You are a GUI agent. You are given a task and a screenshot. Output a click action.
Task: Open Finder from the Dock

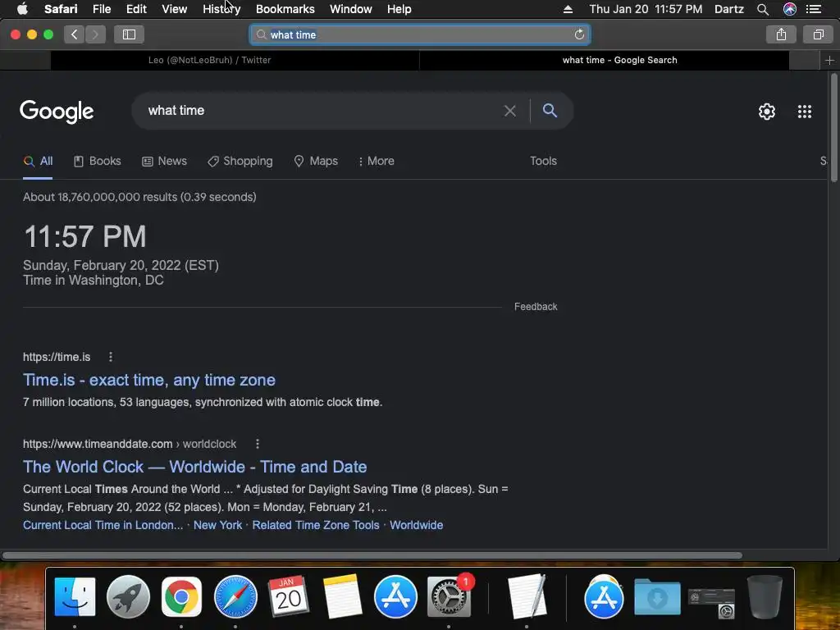pos(75,596)
